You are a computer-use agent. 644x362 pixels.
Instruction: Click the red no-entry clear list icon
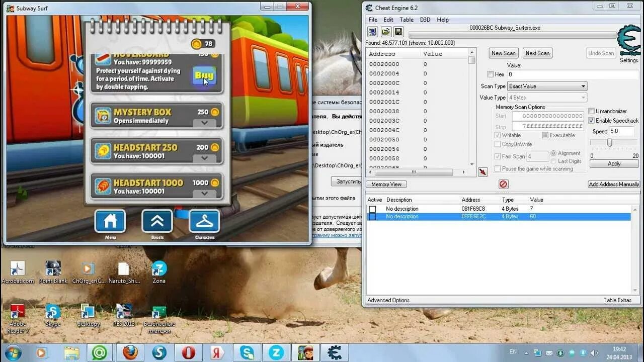[x=503, y=184]
